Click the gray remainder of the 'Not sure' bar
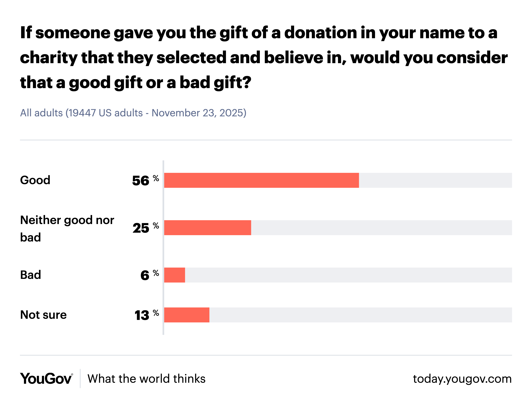 [360, 315]
